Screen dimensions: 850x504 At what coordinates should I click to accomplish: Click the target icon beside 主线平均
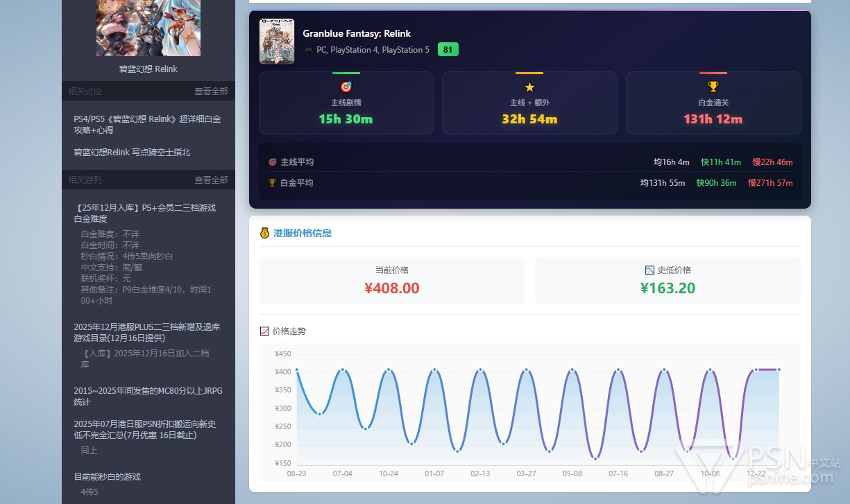[x=272, y=162]
